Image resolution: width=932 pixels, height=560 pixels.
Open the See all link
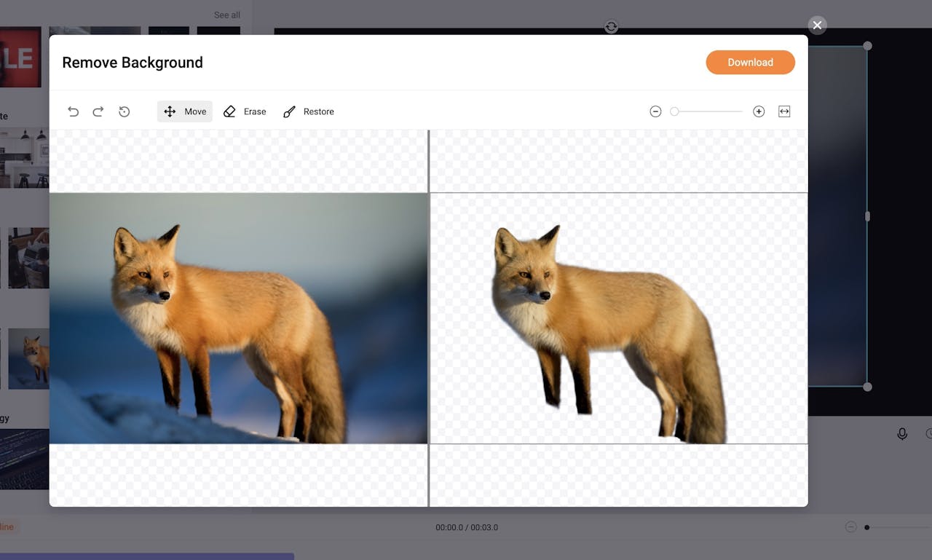click(x=226, y=15)
